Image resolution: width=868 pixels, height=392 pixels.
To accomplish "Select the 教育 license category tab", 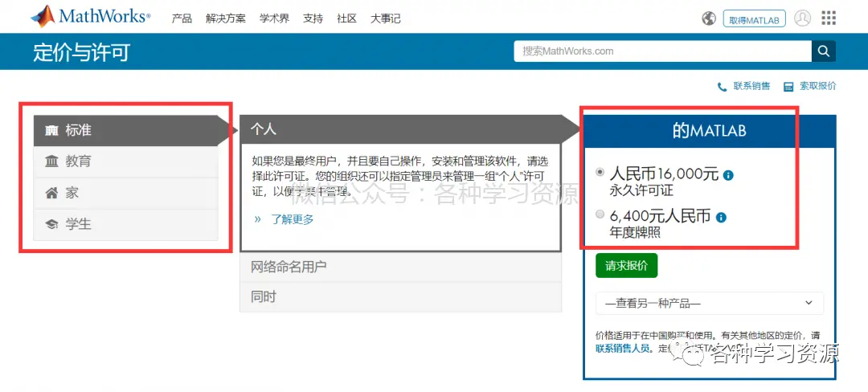I will click(125, 162).
